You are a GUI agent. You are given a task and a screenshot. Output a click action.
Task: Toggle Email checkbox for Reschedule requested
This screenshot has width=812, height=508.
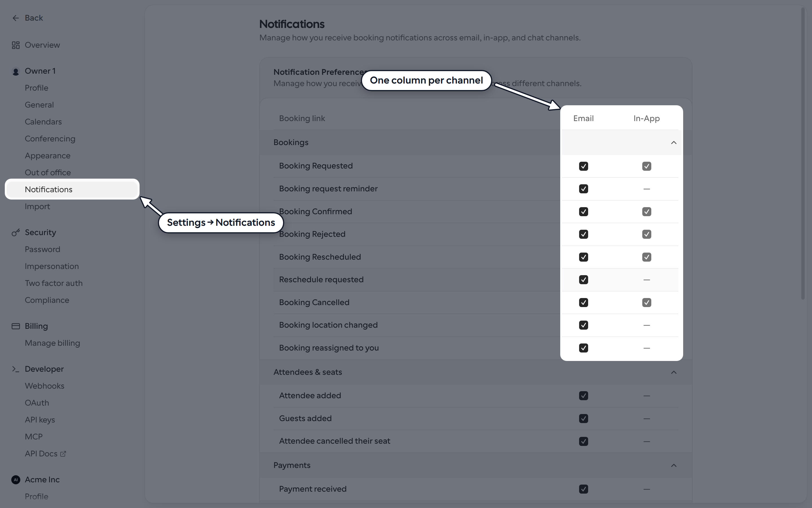(x=584, y=279)
